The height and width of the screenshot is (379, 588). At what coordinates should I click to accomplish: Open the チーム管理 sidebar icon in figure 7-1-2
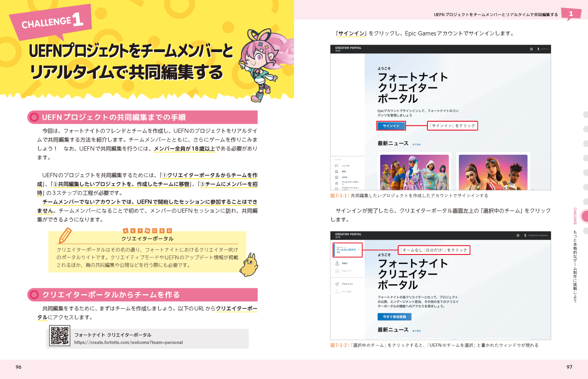337,292
